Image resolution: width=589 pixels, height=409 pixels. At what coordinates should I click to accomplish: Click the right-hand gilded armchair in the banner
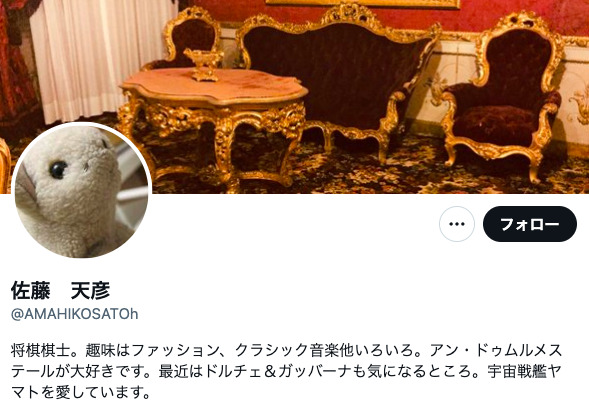503,94
